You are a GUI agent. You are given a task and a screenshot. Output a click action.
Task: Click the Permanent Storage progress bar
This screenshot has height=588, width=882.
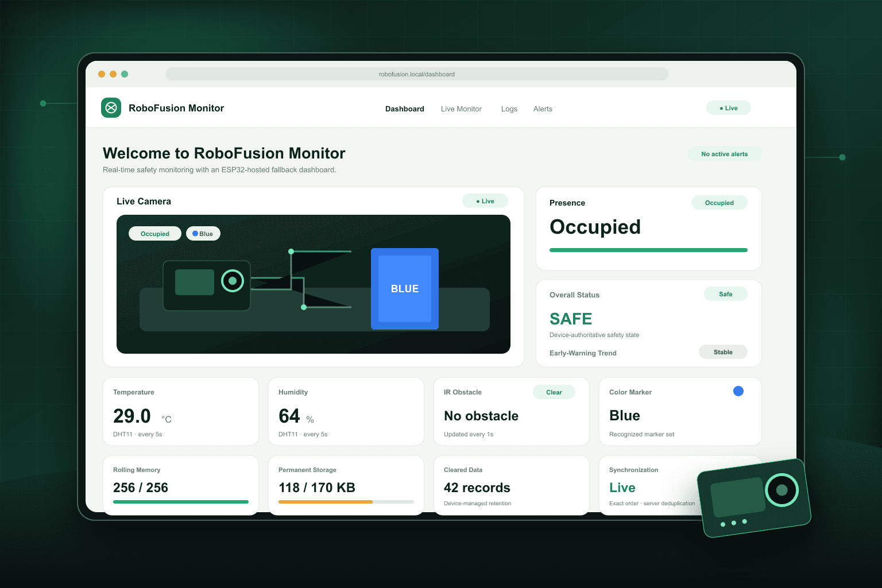click(346, 502)
